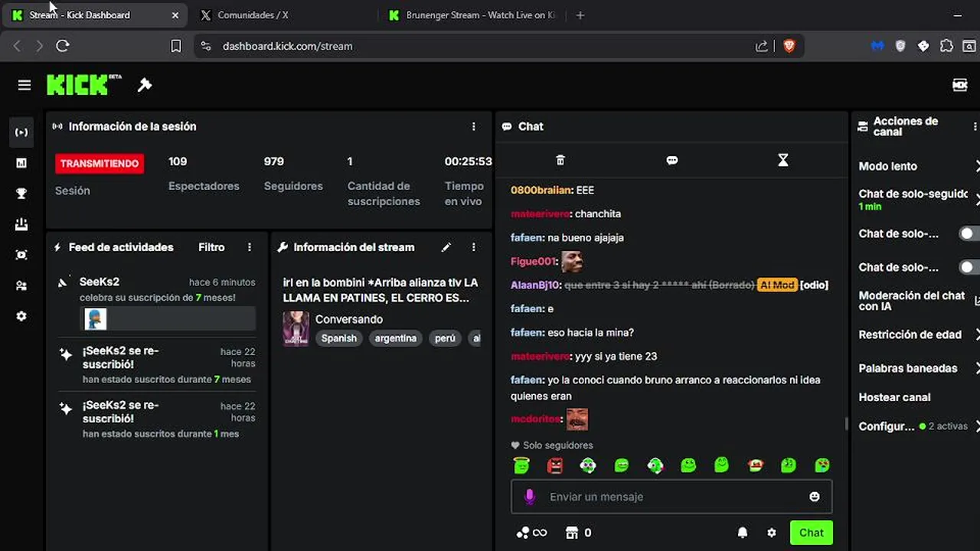Click the TRANSMITIENDO status badge
This screenshot has width=980, height=551.
(x=100, y=163)
